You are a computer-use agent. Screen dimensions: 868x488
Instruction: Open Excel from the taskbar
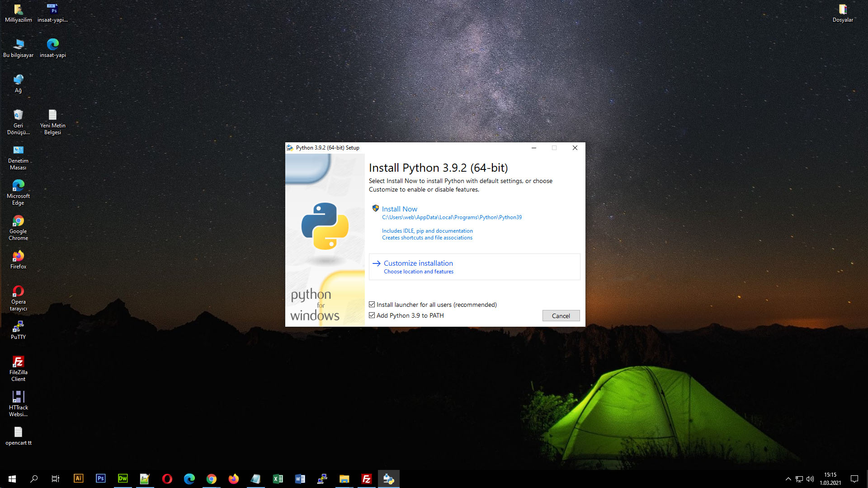click(x=278, y=479)
